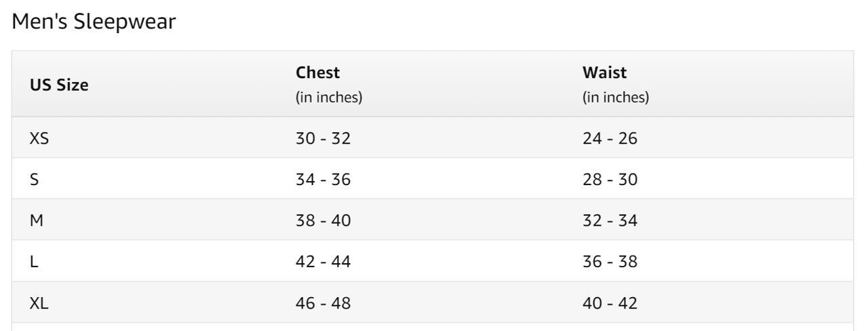Select chest value 42 - 44
Viewport: 868px width, 331px height.
(x=323, y=262)
